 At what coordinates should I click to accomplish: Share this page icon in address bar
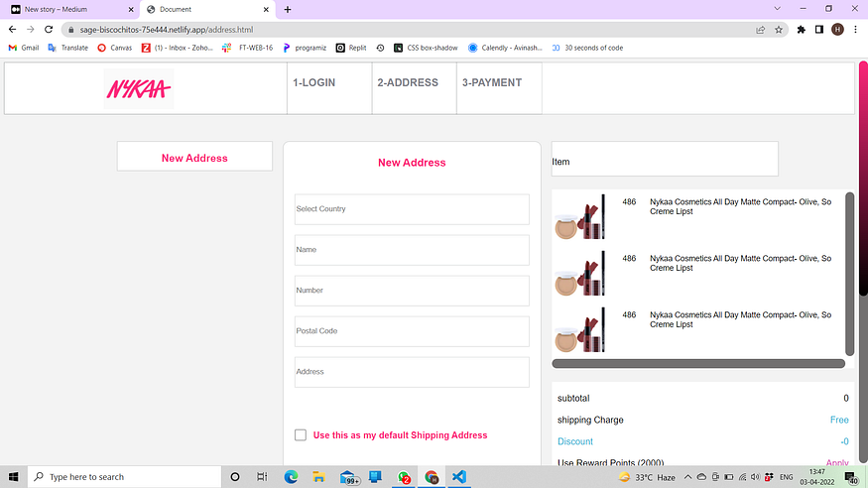(761, 30)
